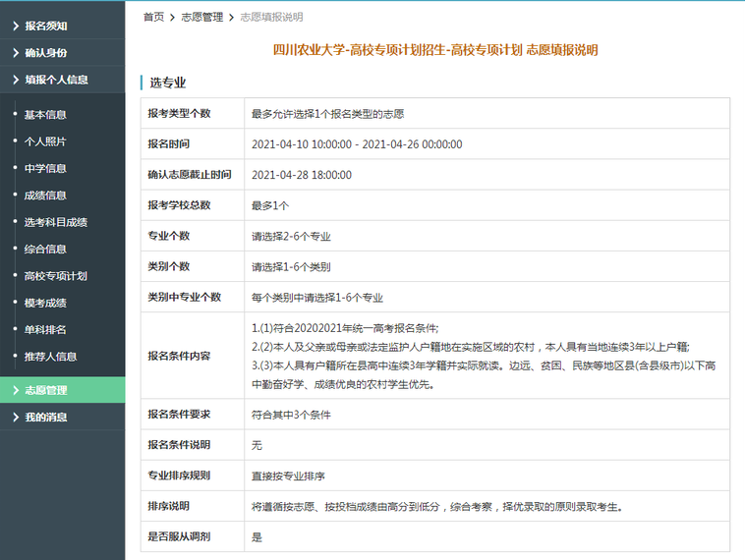This screenshot has width=745, height=560.
Task: Expand the 我的消息 chevron arrow
Action: pos(16,418)
